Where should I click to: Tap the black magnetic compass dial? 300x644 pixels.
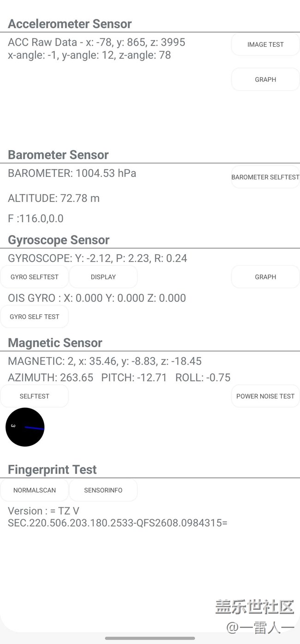click(x=25, y=427)
